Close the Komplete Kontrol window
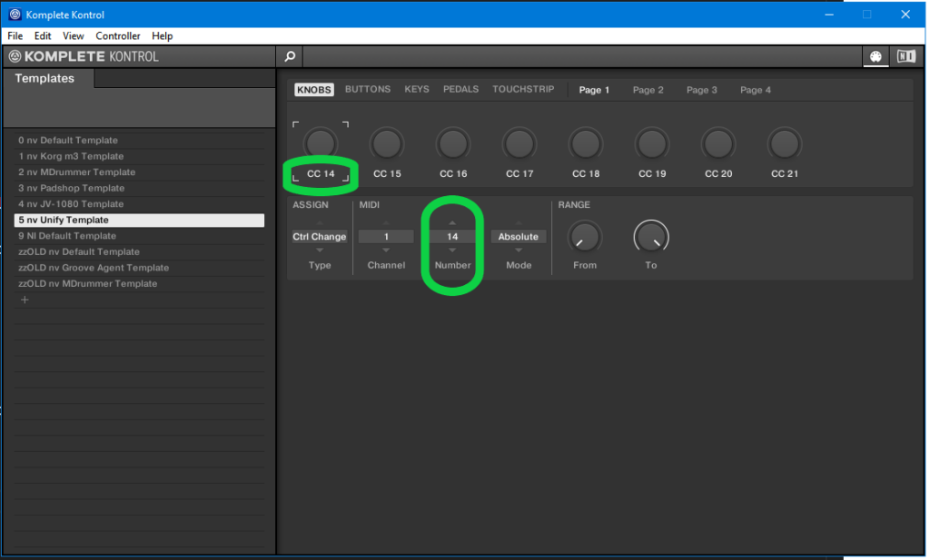The width and height of the screenshot is (930, 560). tap(905, 15)
